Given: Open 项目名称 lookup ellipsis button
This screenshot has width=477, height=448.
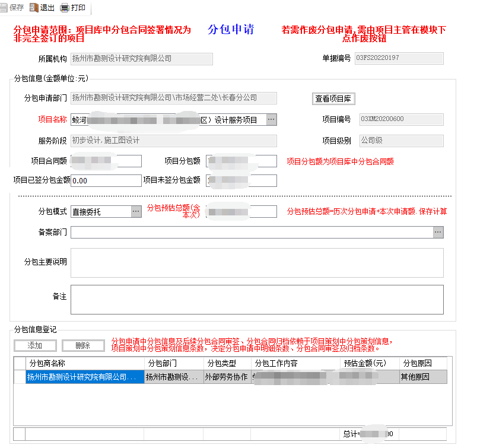Looking at the screenshot, I should [x=271, y=119].
